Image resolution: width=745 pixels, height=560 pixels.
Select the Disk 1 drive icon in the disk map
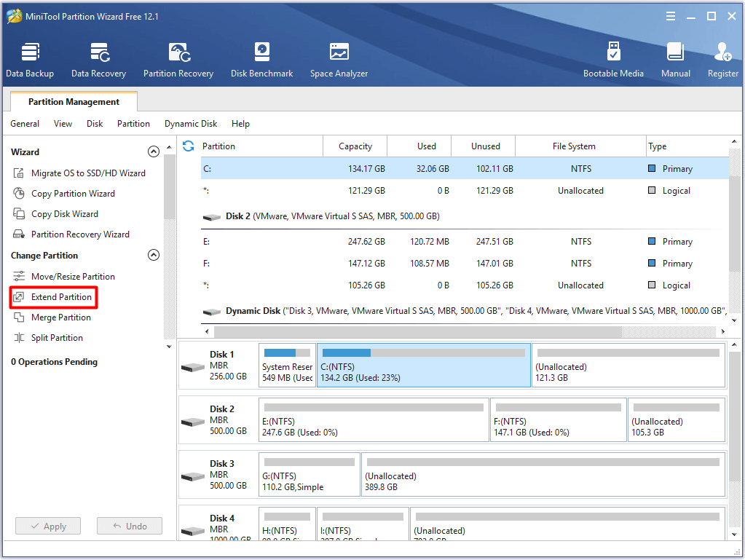(193, 367)
